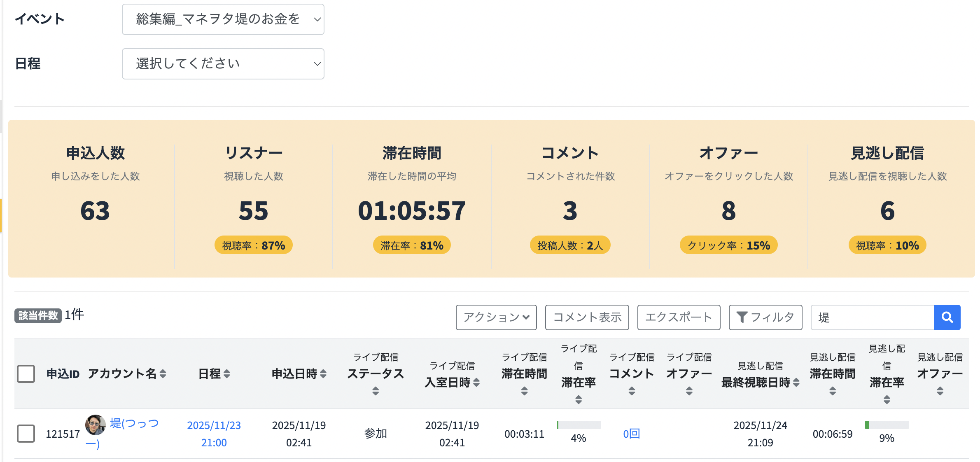Click the blue search magnifier button
Image resolution: width=980 pixels, height=462 pixels.
click(x=947, y=317)
